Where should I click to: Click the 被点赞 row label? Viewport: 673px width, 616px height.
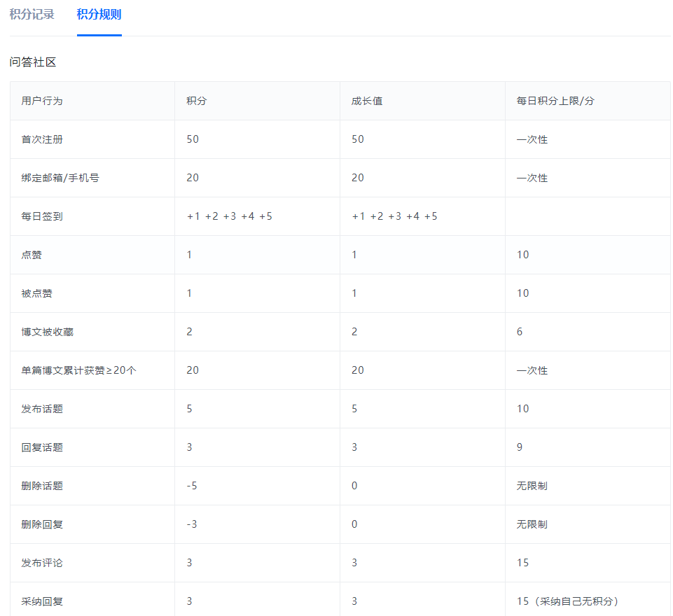pos(36,293)
